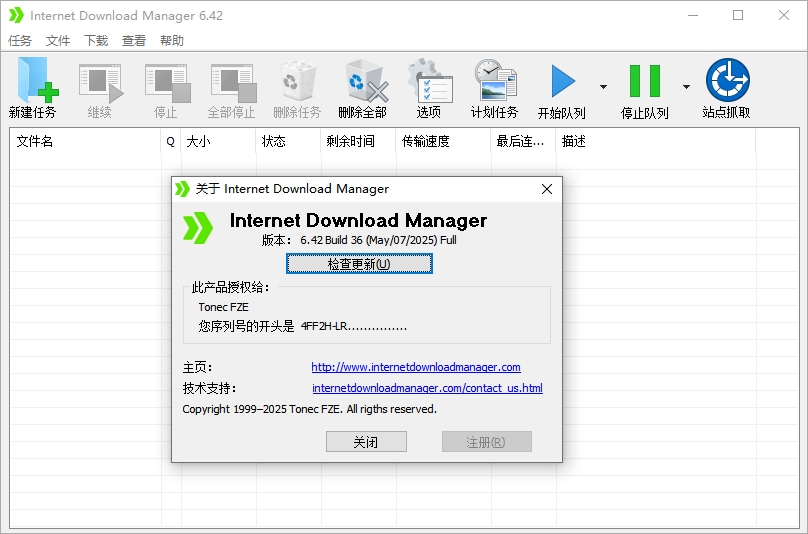Screen dimensions: 808x534
Task: Sort by the 最后连... column header
Action: pos(523,141)
